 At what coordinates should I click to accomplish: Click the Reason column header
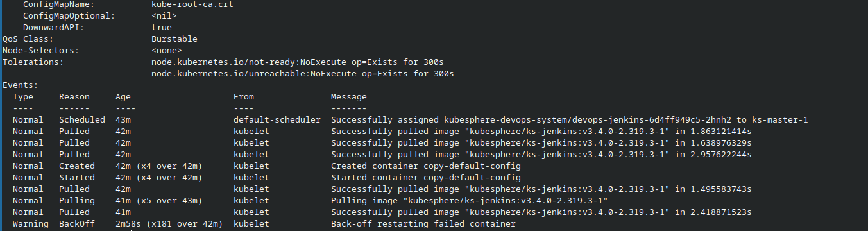tap(74, 97)
